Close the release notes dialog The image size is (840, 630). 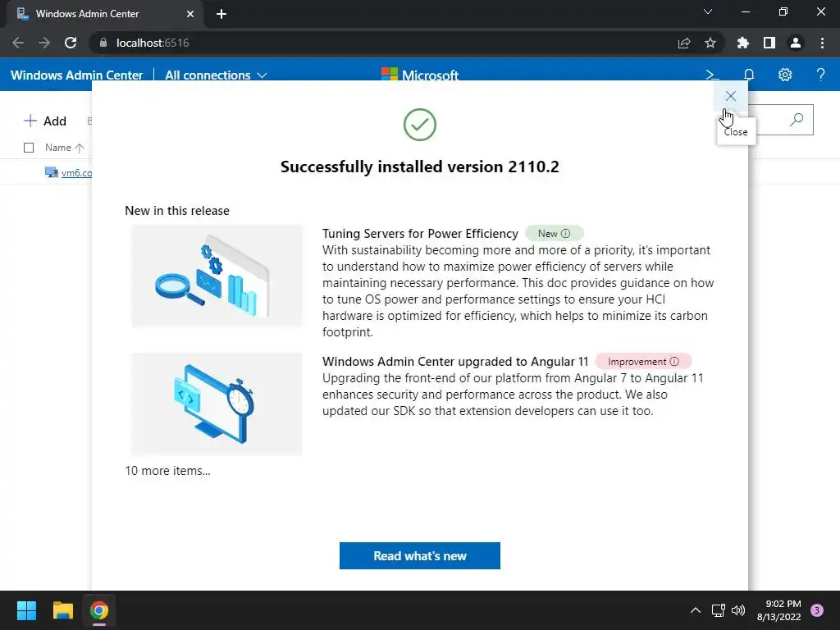click(730, 97)
